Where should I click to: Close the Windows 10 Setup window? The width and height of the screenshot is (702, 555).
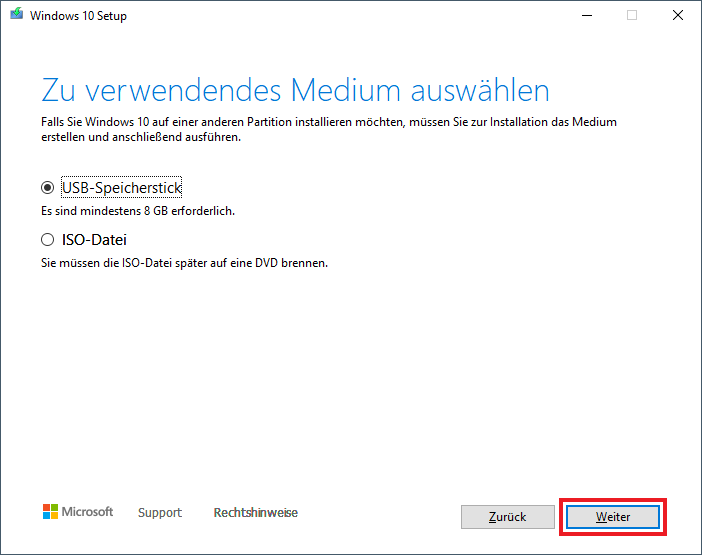click(678, 15)
